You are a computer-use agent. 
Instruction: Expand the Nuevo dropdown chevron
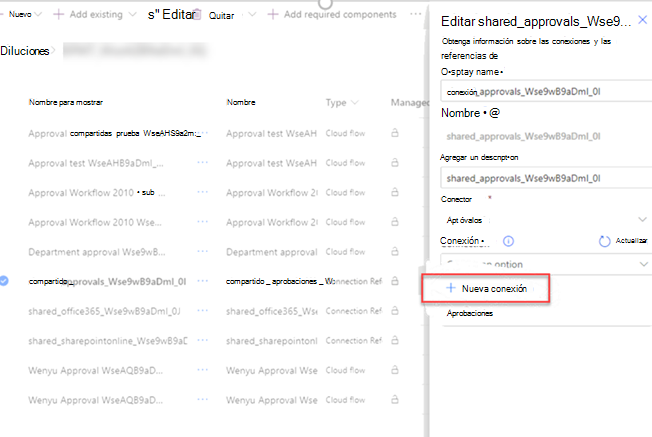tap(39, 15)
